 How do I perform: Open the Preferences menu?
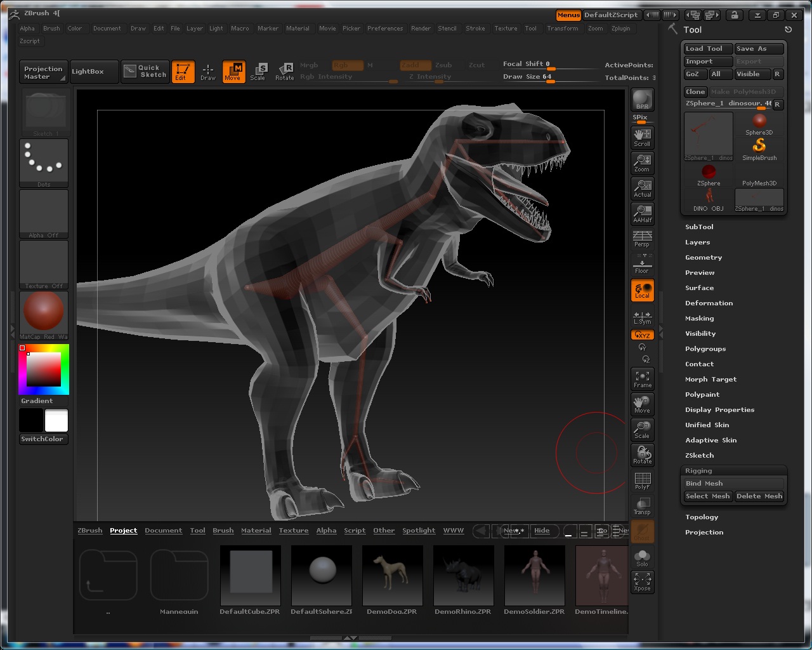pyautogui.click(x=385, y=28)
